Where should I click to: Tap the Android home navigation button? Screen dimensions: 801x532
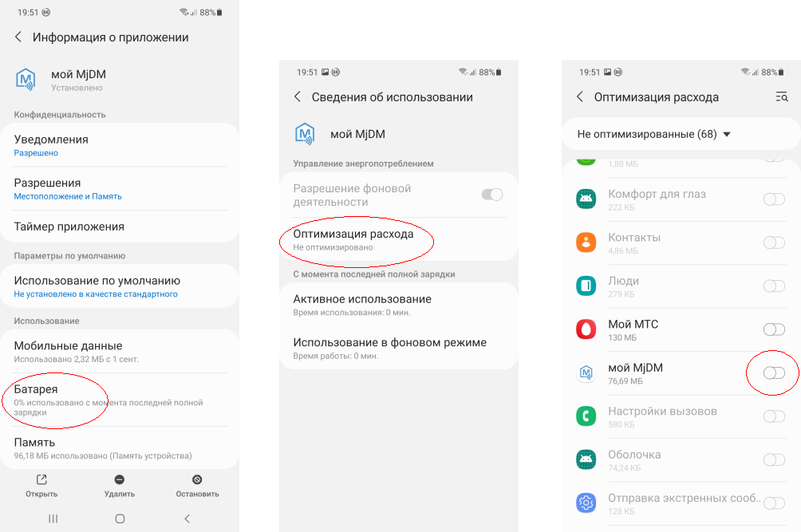[x=120, y=518]
